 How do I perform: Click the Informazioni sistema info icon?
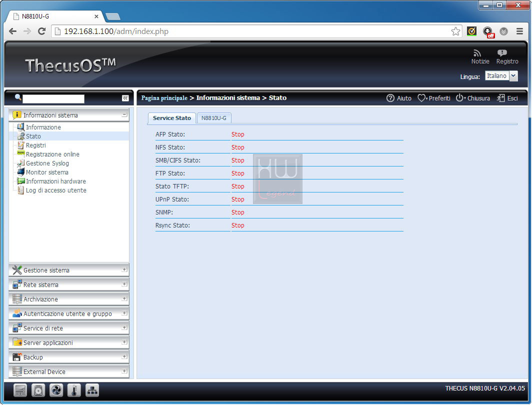[17, 115]
